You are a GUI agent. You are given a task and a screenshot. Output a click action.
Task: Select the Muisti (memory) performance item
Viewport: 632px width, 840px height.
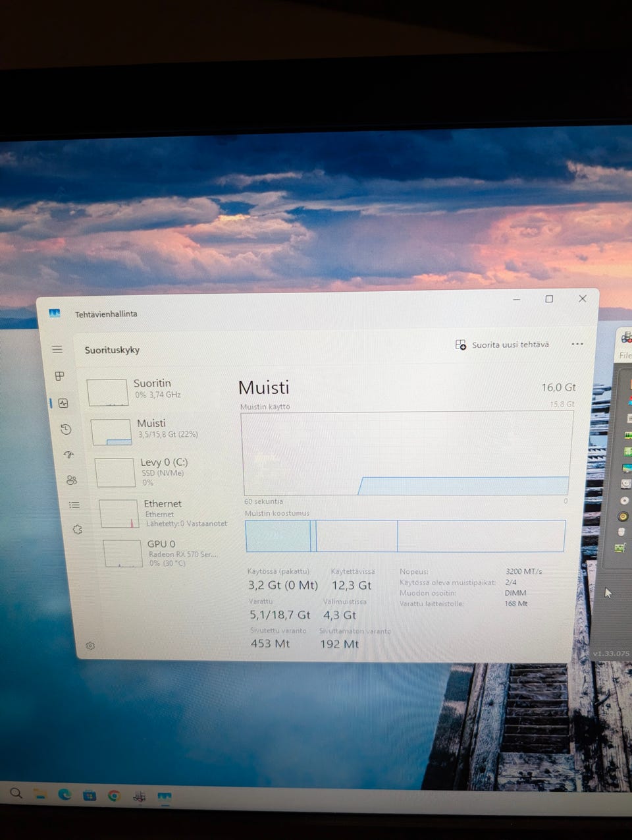[161, 431]
